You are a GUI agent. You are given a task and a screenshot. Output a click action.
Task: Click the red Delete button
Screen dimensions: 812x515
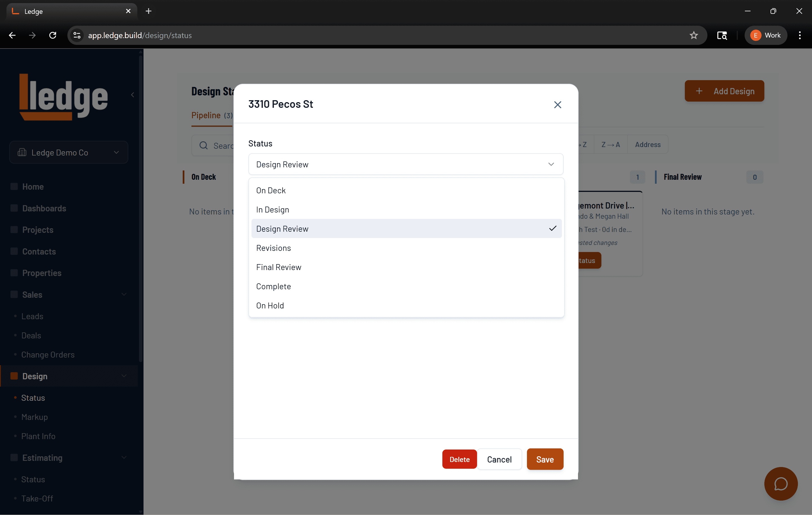459,459
